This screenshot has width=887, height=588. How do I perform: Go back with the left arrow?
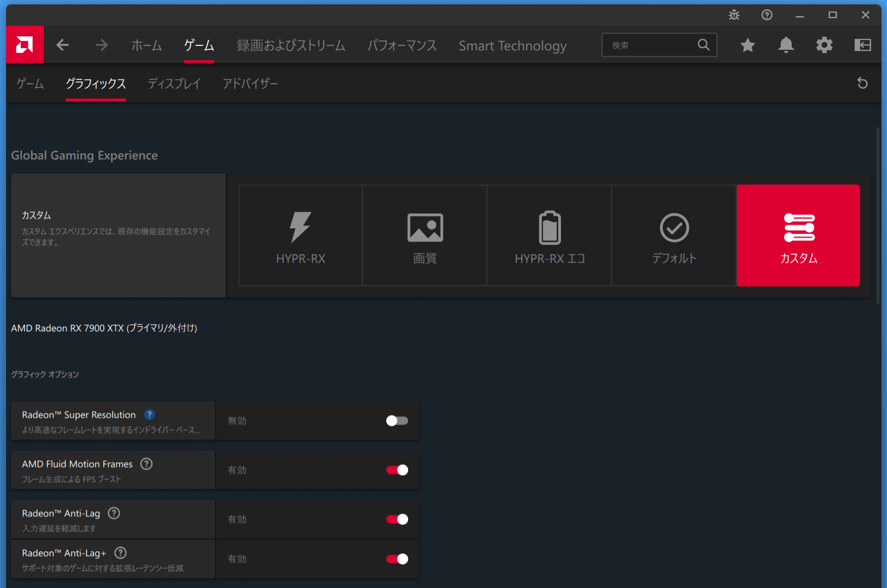click(62, 45)
